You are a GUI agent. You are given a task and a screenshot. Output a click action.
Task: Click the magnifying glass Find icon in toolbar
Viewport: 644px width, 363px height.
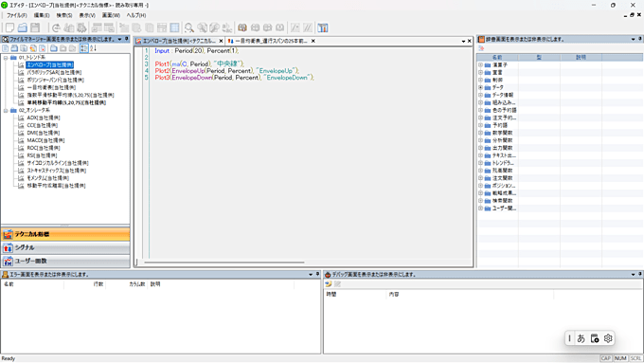pos(188,27)
